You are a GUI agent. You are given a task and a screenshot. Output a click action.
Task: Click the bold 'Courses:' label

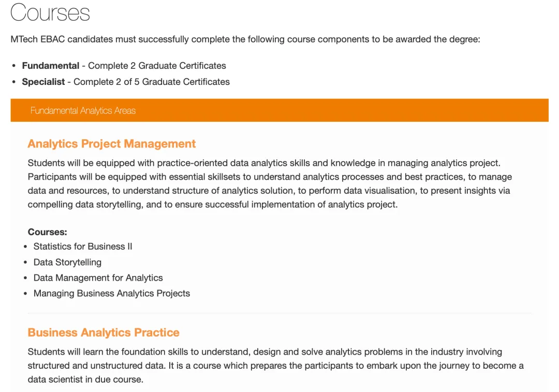point(48,232)
